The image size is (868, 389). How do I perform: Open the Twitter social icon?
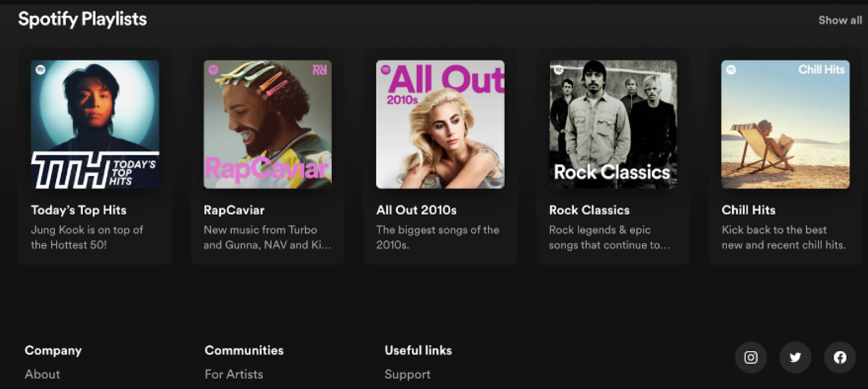pyautogui.click(x=795, y=357)
